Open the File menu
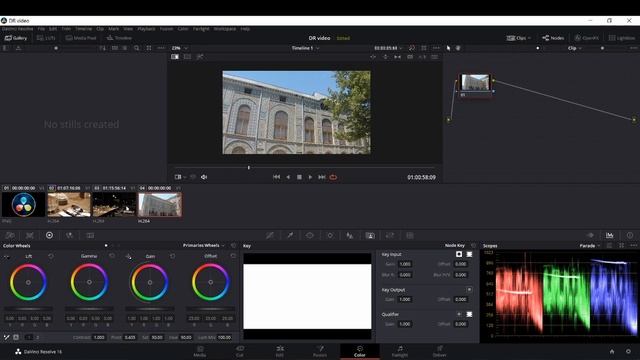The image size is (640, 360). pyautogui.click(x=41, y=29)
